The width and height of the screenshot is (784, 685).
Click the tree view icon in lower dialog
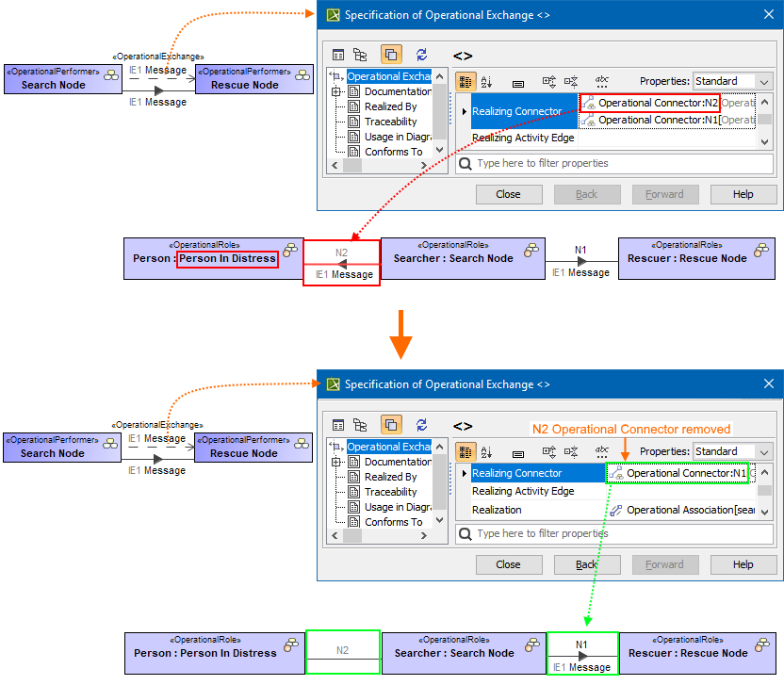point(360,425)
